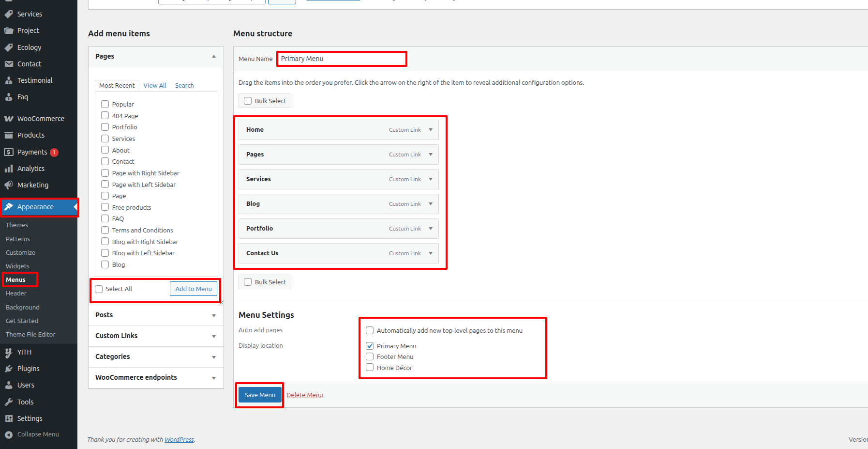
Task: Click the WooCommerce icon in the sidebar
Action: pos(9,119)
